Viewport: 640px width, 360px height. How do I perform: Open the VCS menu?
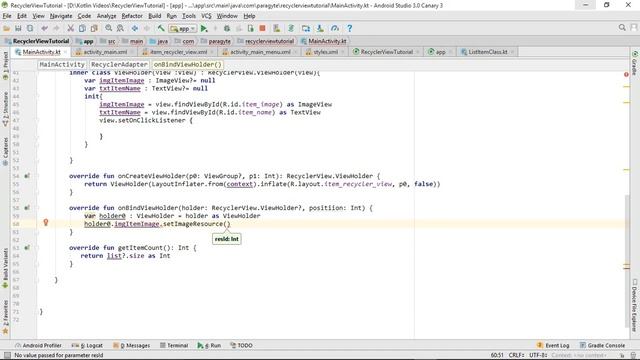[x=206, y=16]
